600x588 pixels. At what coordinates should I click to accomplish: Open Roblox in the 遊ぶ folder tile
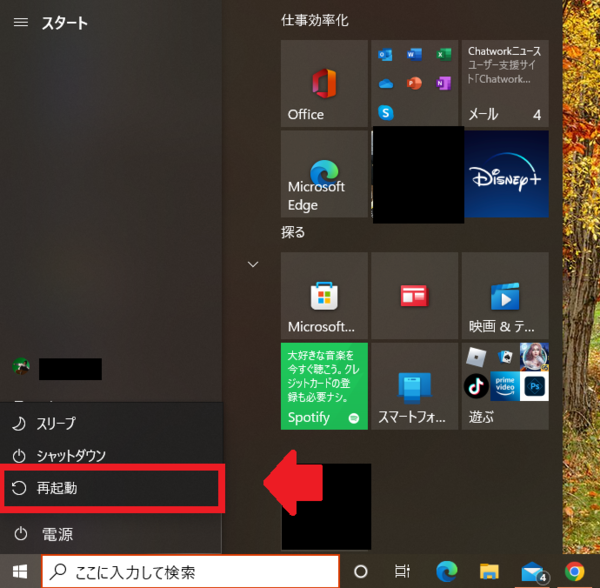[x=476, y=357]
